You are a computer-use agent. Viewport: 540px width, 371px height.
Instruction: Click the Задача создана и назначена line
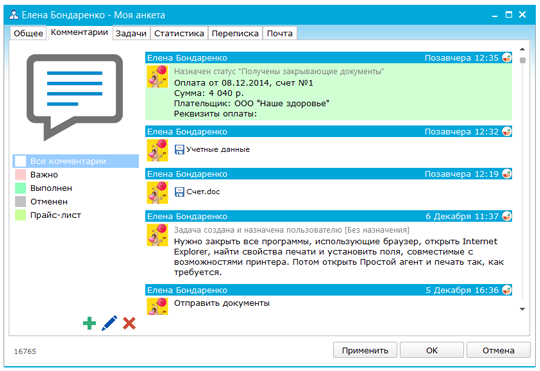291,230
